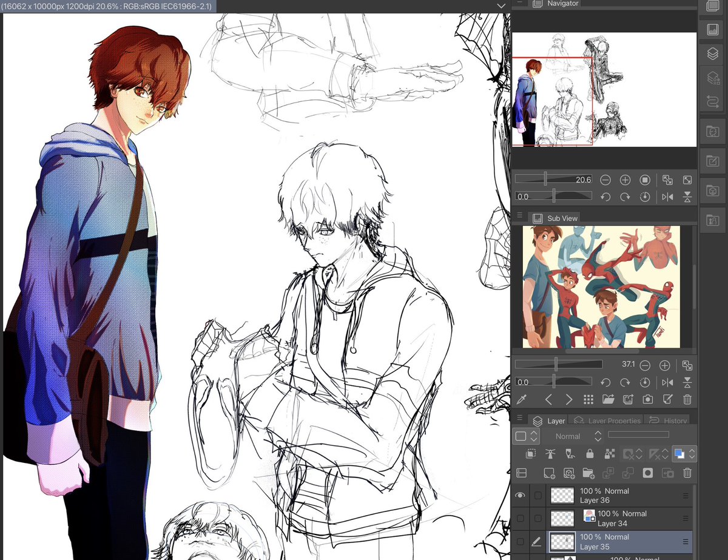The height and width of the screenshot is (560, 728).
Task: Rotate canvas left in Navigator
Action: tap(605, 197)
